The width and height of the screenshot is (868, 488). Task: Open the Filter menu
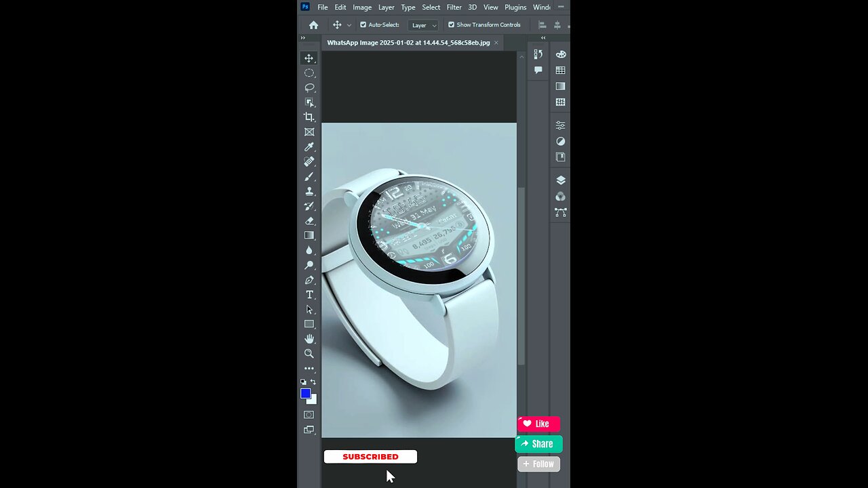point(454,7)
